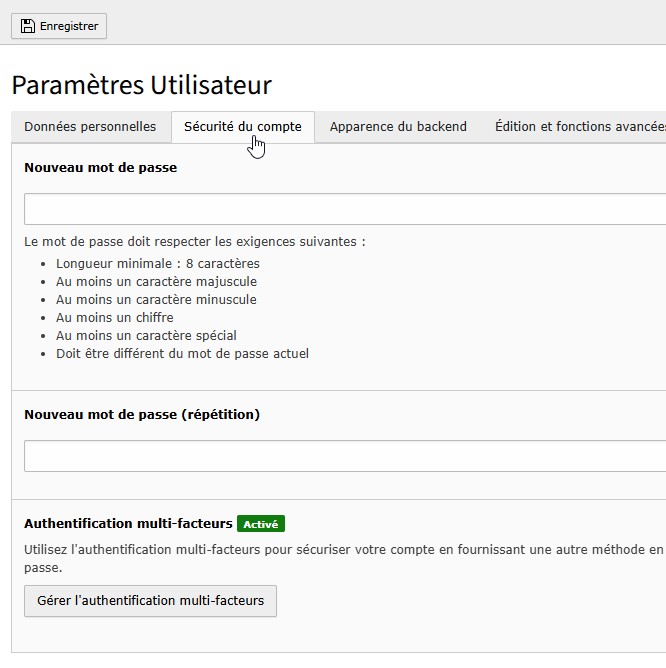666x668 pixels.
Task: Open the Apparence du backend tab
Action: tap(398, 127)
